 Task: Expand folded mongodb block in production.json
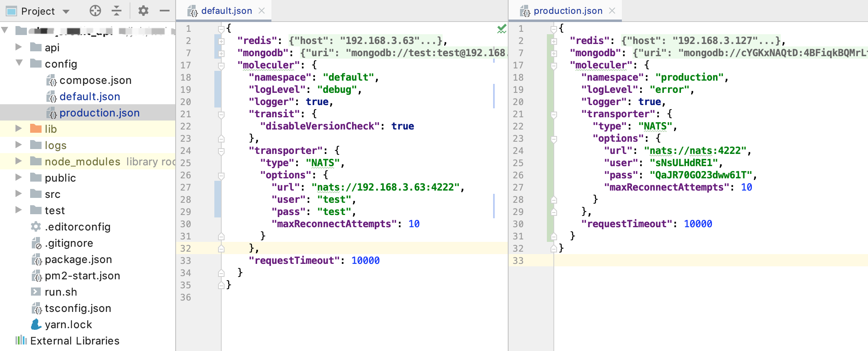554,53
